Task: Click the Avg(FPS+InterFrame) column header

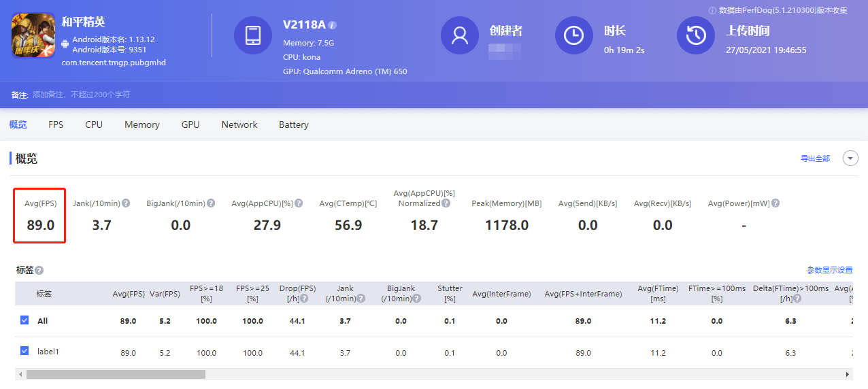Action: point(583,294)
